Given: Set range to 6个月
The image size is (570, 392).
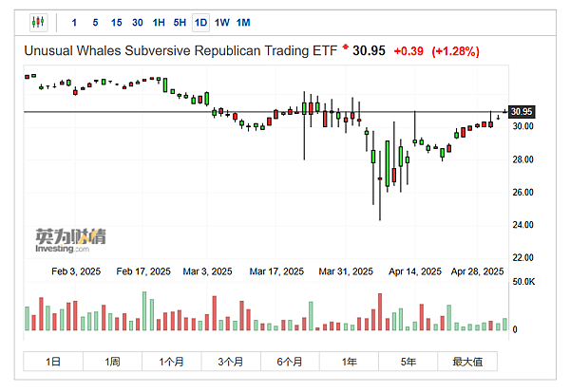Looking at the screenshot, I should pyautogui.click(x=290, y=362).
